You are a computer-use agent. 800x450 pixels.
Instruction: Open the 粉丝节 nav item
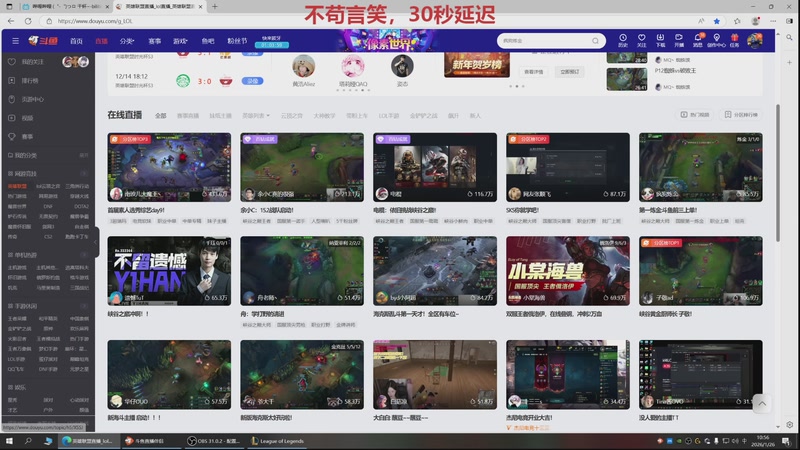tap(237, 41)
